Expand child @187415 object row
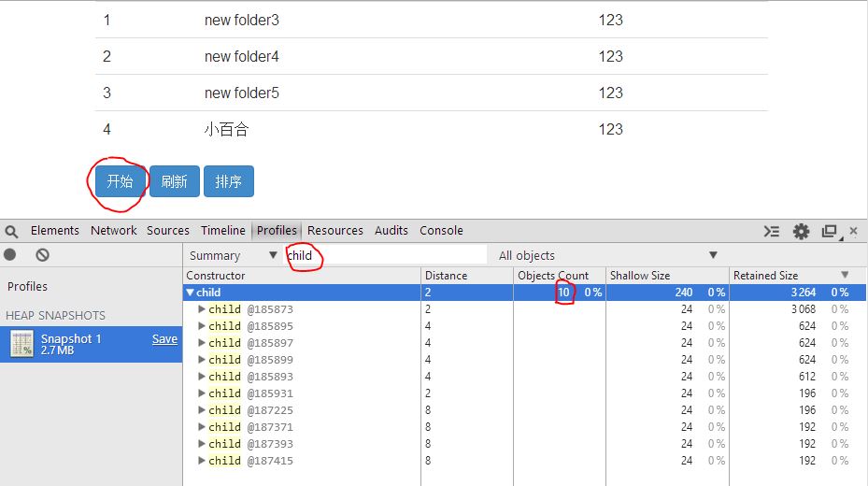The height and width of the screenshot is (486, 868). pyautogui.click(x=203, y=461)
